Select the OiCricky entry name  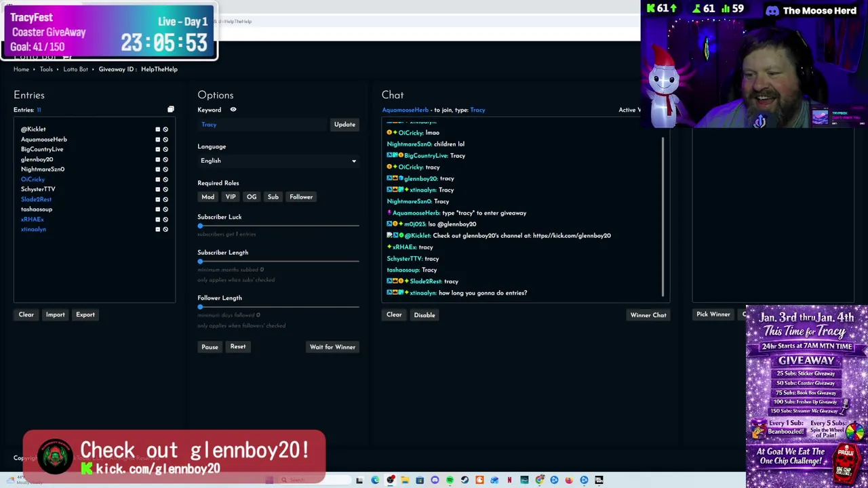click(33, 180)
